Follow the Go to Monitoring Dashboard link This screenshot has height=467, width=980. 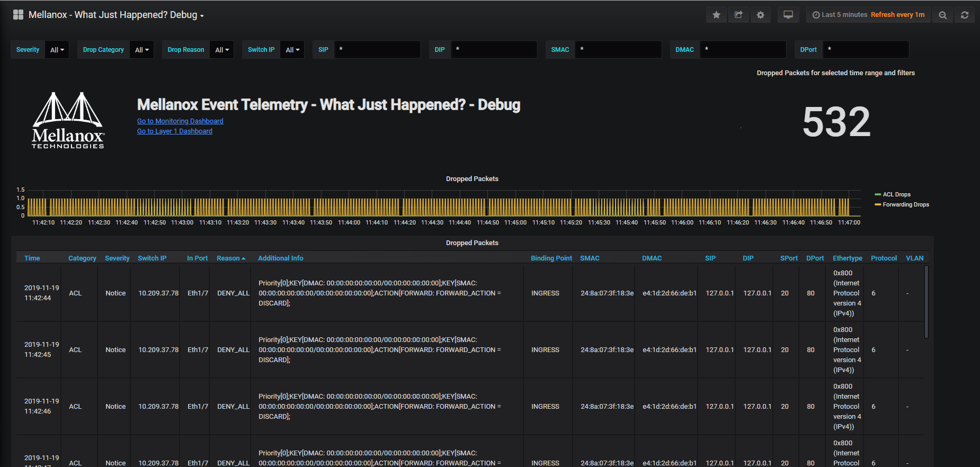pos(180,121)
